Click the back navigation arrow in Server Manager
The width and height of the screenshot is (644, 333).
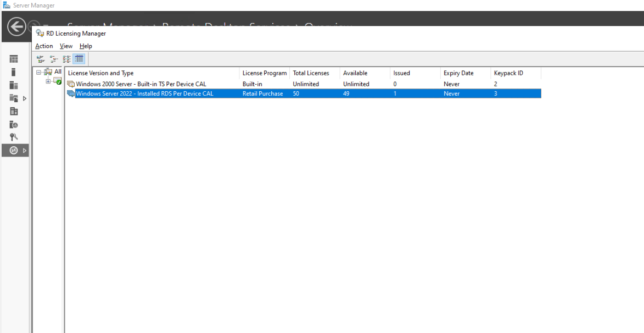pos(16,28)
